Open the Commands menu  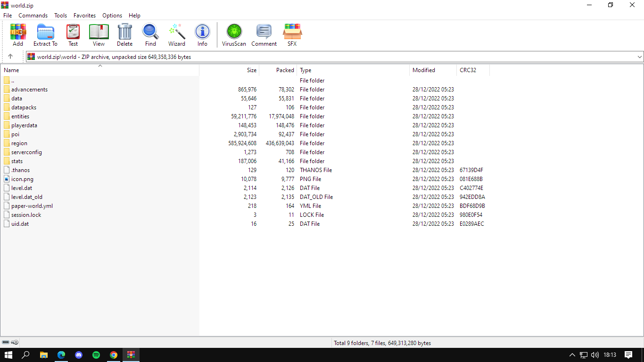[x=33, y=16]
